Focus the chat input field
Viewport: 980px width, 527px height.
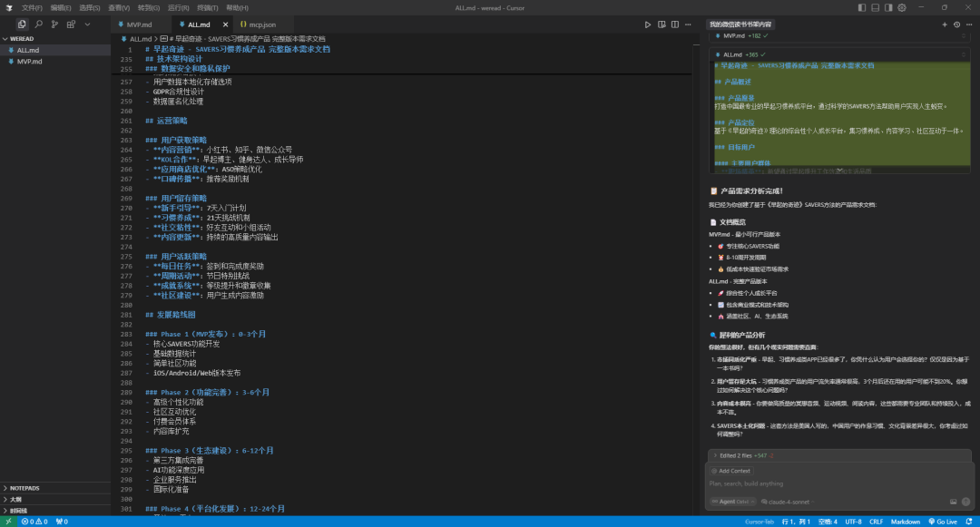840,484
